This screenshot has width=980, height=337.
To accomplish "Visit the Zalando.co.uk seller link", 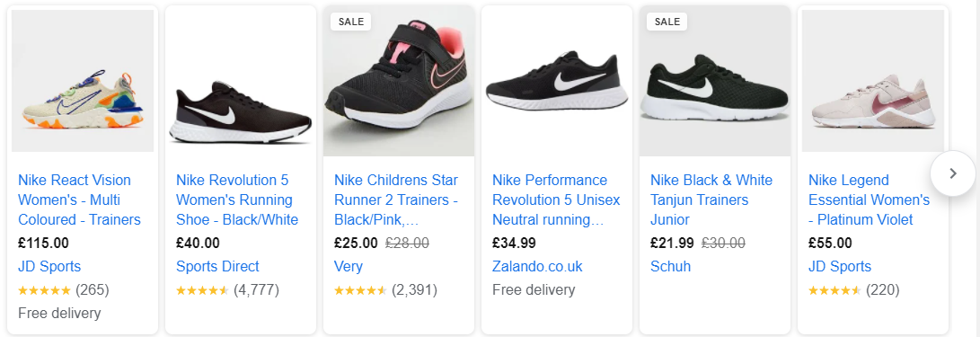I will (x=537, y=266).
